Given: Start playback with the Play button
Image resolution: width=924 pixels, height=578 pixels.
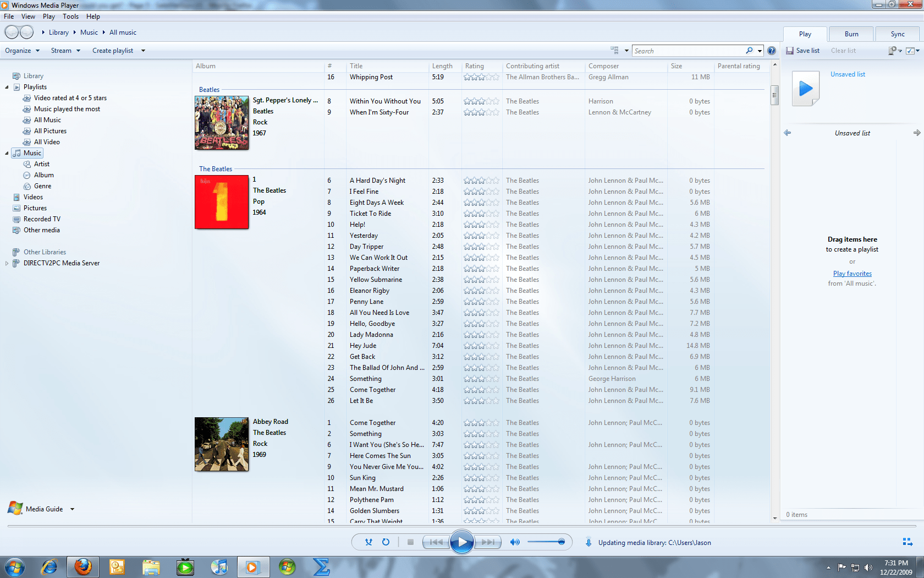Looking at the screenshot, I should 461,542.
